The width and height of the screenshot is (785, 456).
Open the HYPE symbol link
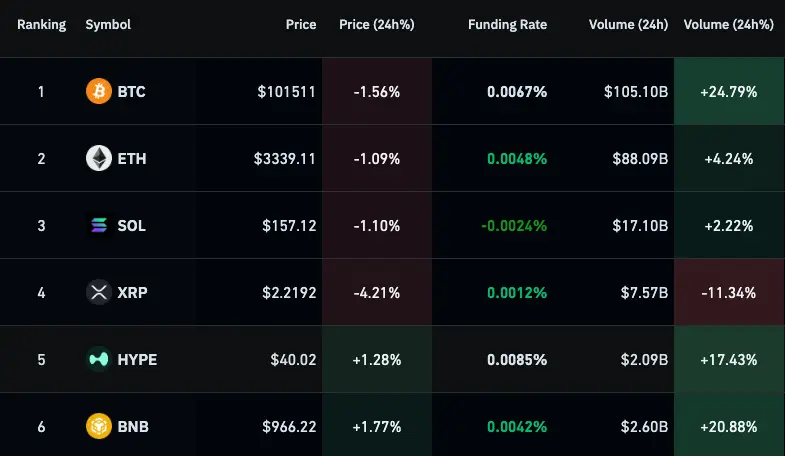point(137,360)
